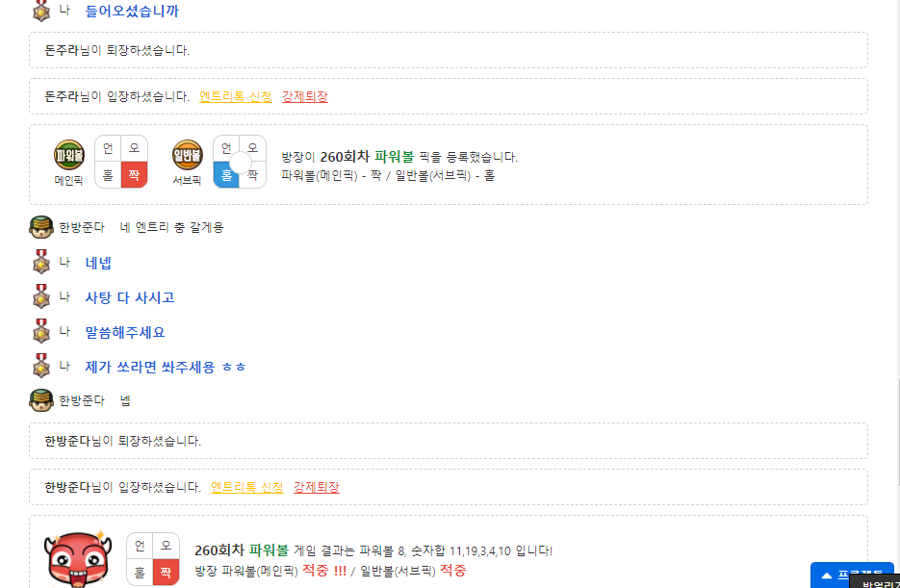Select the red 짝 cell in main pick
The width and height of the screenshot is (900, 588).
pyautogui.click(x=134, y=175)
